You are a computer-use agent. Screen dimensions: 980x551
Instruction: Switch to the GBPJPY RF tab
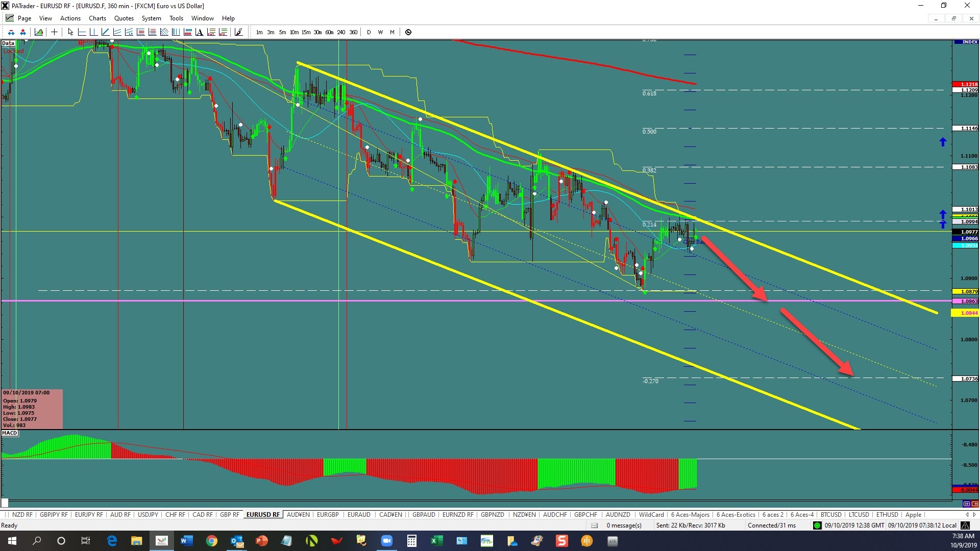click(x=54, y=515)
